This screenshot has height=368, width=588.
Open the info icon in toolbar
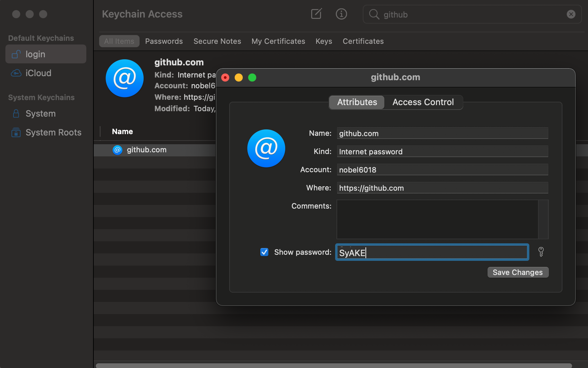click(x=341, y=14)
